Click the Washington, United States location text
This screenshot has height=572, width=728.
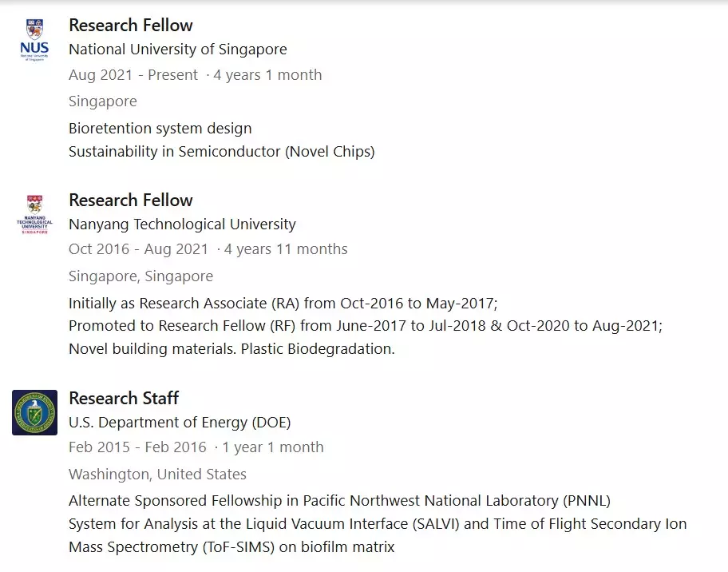157,475
